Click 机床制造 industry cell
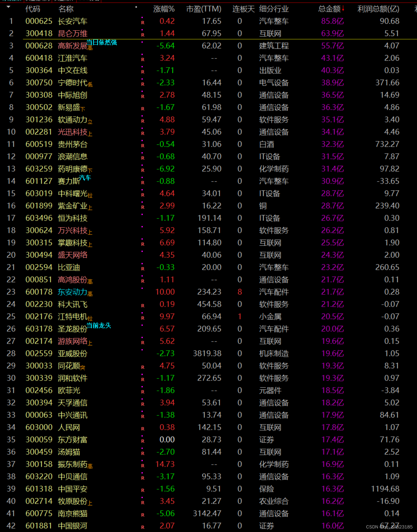Screen dimensions: 417x532 (274, 354)
